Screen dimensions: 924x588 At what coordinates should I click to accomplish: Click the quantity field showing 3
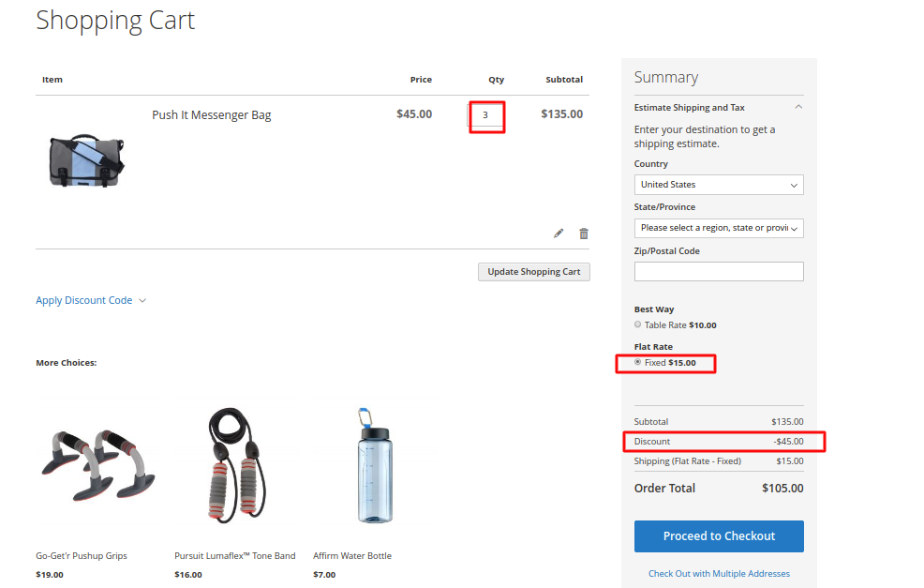pos(485,115)
